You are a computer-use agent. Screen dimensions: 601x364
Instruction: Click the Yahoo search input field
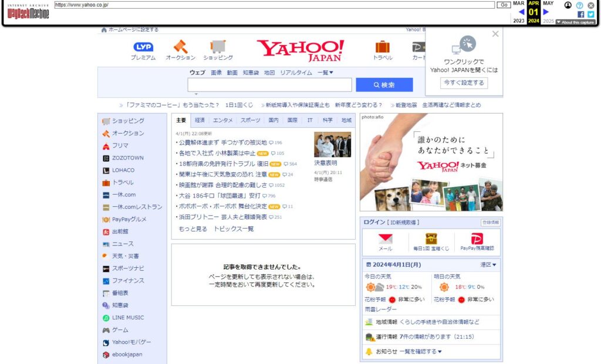pos(269,85)
